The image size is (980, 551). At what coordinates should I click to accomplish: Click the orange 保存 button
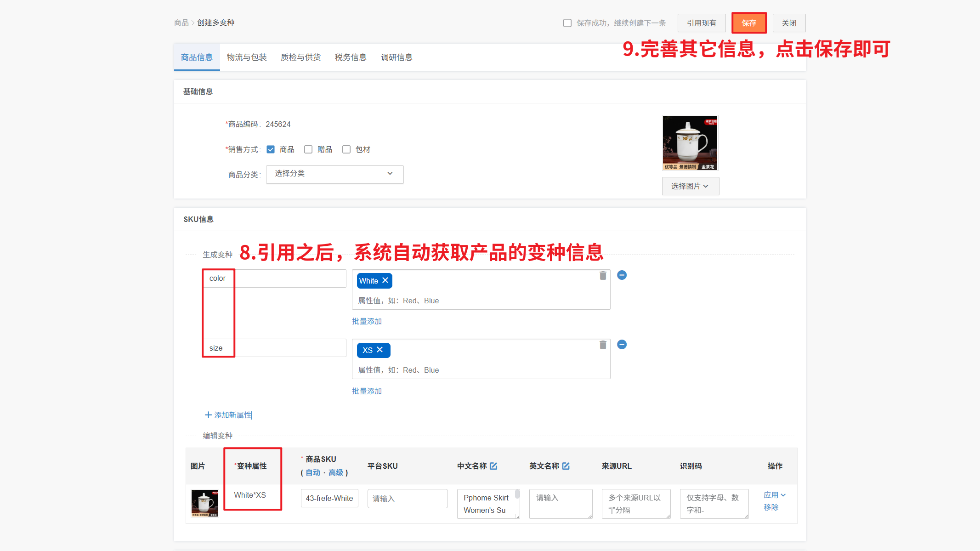[749, 23]
